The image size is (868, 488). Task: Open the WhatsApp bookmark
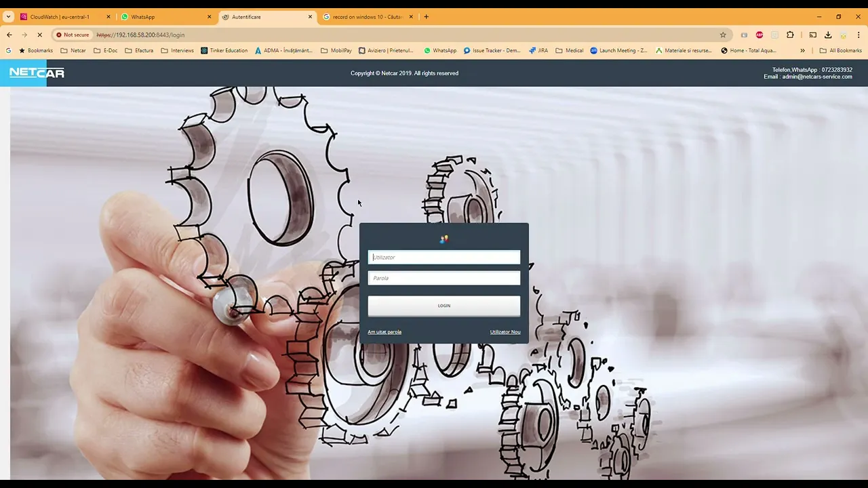(440, 50)
